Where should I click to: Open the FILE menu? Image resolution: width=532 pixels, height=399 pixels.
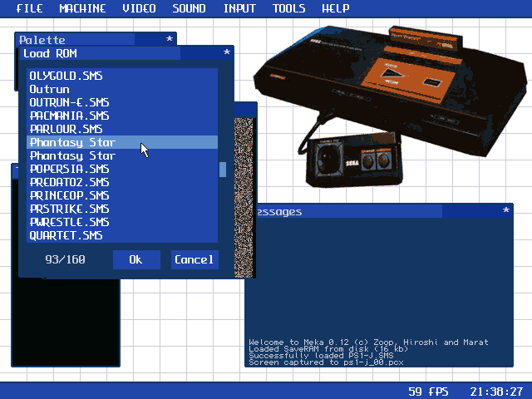tap(30, 8)
